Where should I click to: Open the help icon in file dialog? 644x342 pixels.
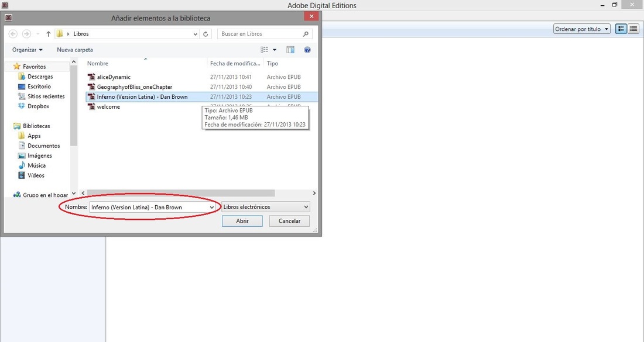(x=307, y=50)
